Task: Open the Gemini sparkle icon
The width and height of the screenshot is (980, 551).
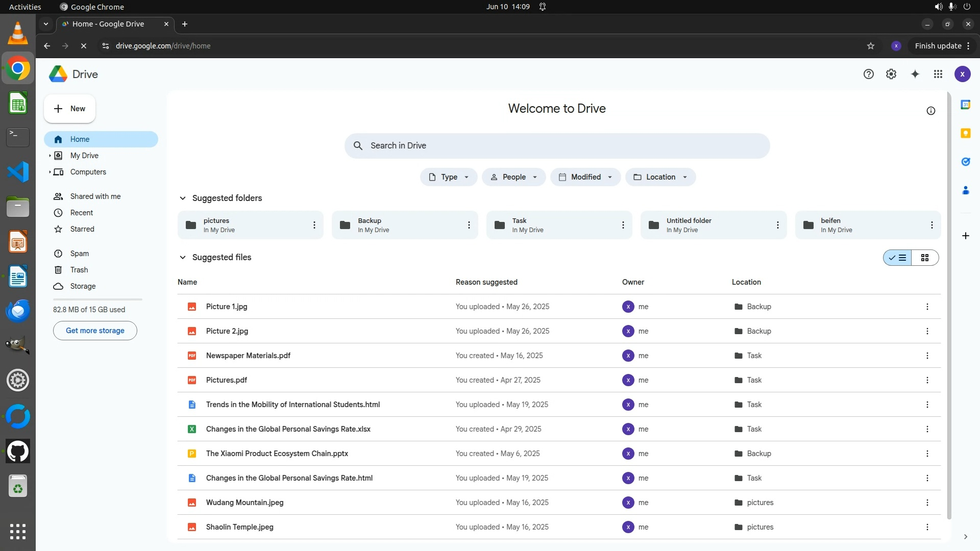Action: pyautogui.click(x=915, y=74)
